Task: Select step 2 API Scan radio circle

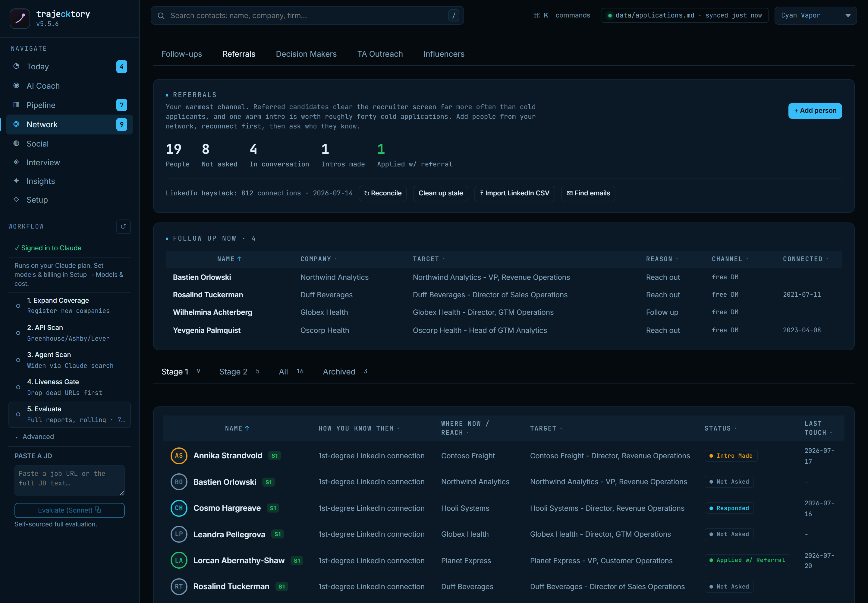Action: point(18,333)
